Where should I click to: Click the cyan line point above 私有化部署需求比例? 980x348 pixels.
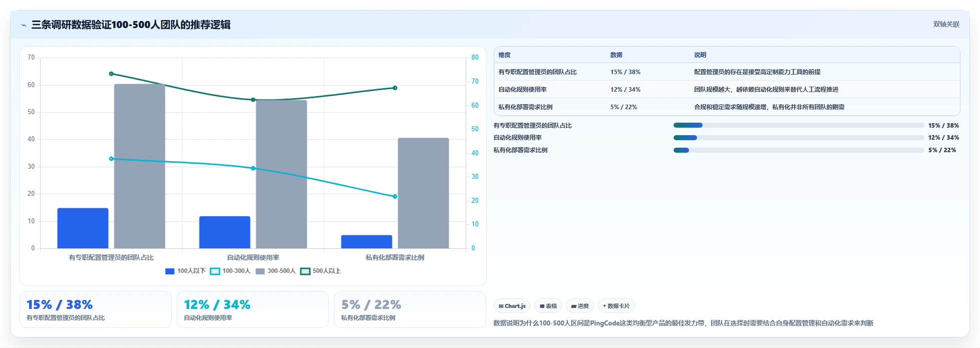tap(395, 197)
